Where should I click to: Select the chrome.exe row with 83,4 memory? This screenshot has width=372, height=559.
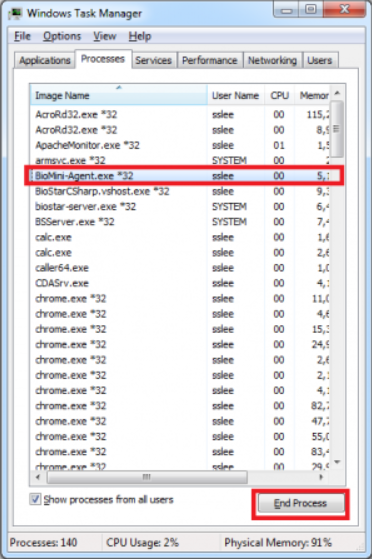180,452
